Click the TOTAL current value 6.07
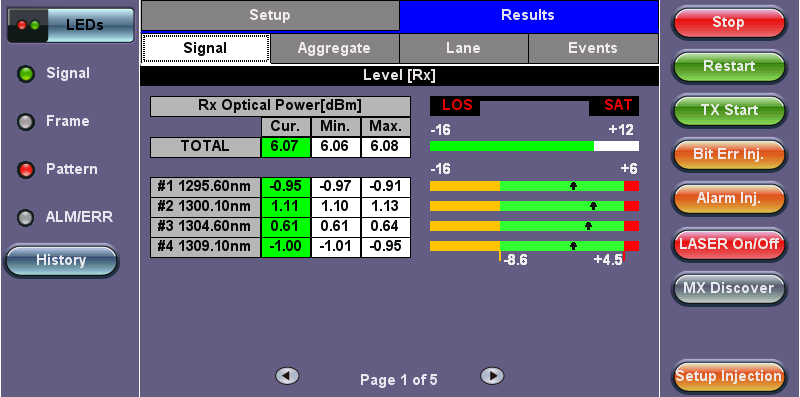800x397 pixels. pos(286,147)
